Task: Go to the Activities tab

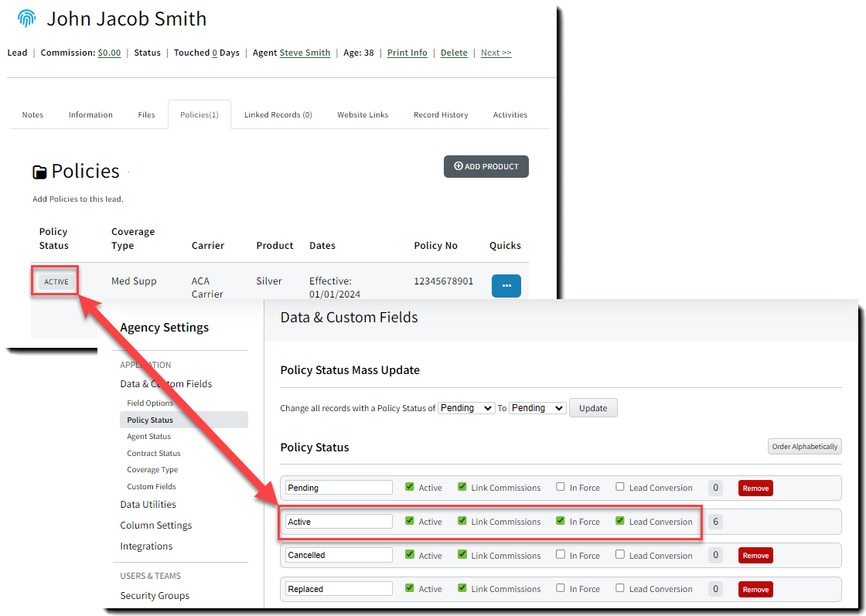Action: pos(510,115)
